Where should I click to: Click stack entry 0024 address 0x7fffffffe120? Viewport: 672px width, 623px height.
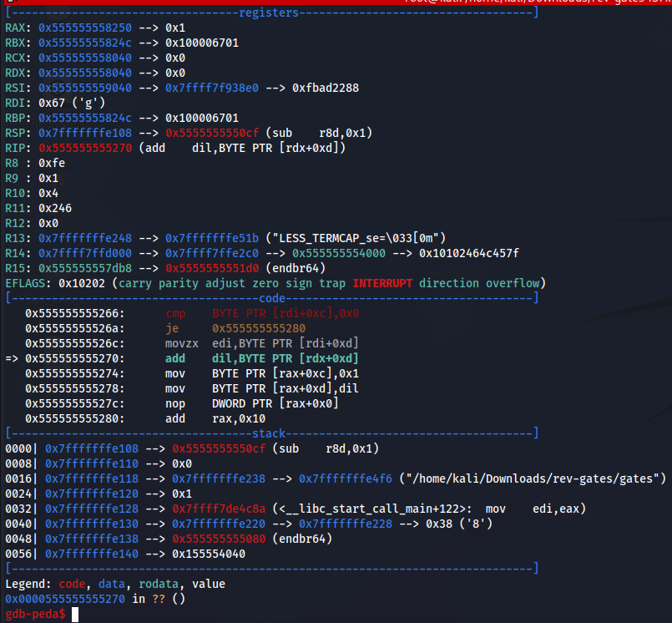[x=92, y=494]
